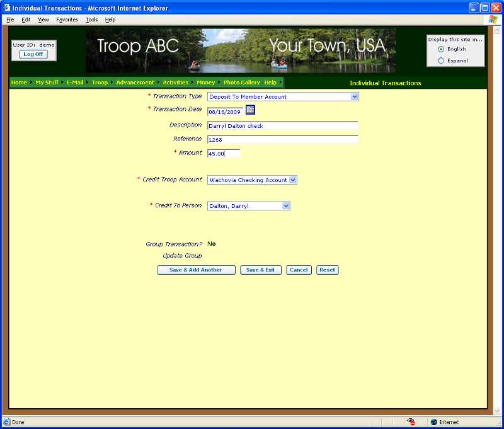The image size is (504, 429).
Task: Click the 'Update Group' label
Action: click(182, 256)
